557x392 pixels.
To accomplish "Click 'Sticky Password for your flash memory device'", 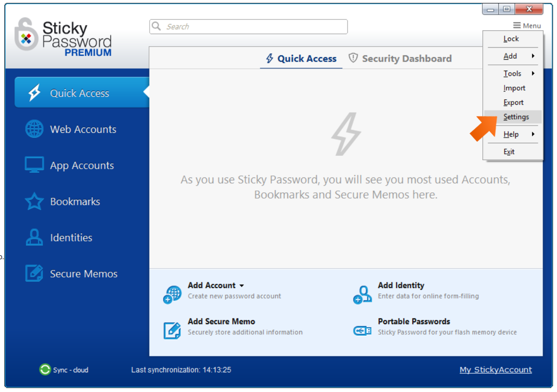I will pos(447,332).
